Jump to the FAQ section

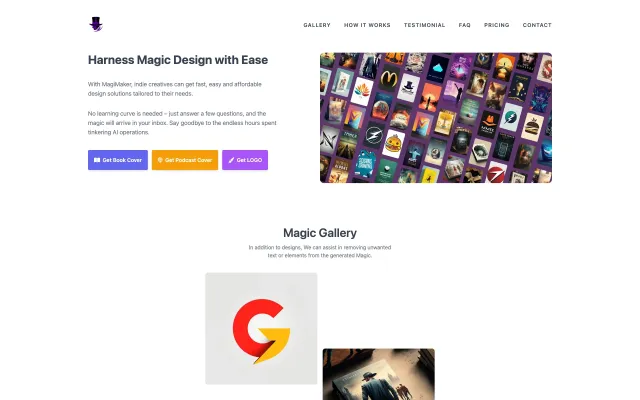pyautogui.click(x=464, y=25)
